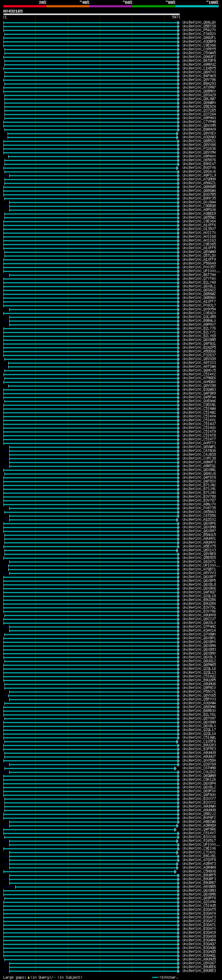Open hit UniRef100_Q84LQ0
The width and height of the screenshot is (222, 980).
click(x=199, y=23)
